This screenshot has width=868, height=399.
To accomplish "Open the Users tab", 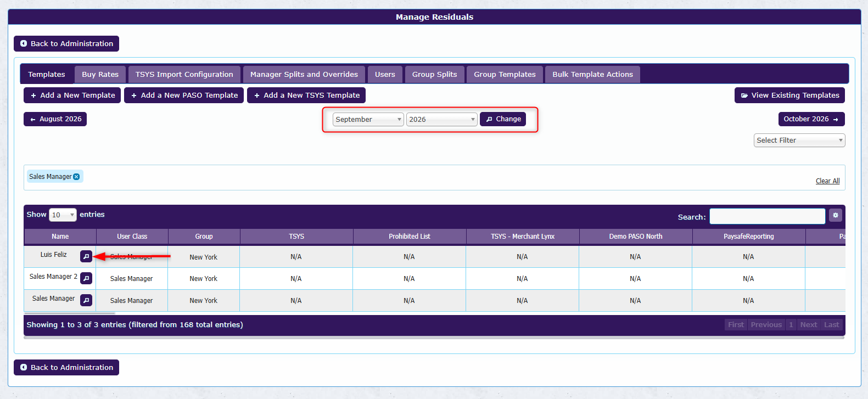I will click(385, 74).
